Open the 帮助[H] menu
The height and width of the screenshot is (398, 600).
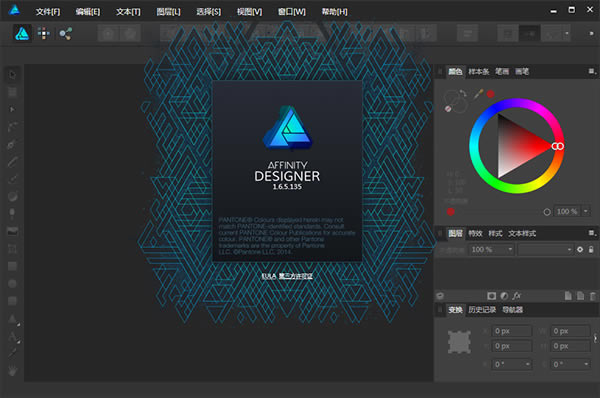click(334, 12)
